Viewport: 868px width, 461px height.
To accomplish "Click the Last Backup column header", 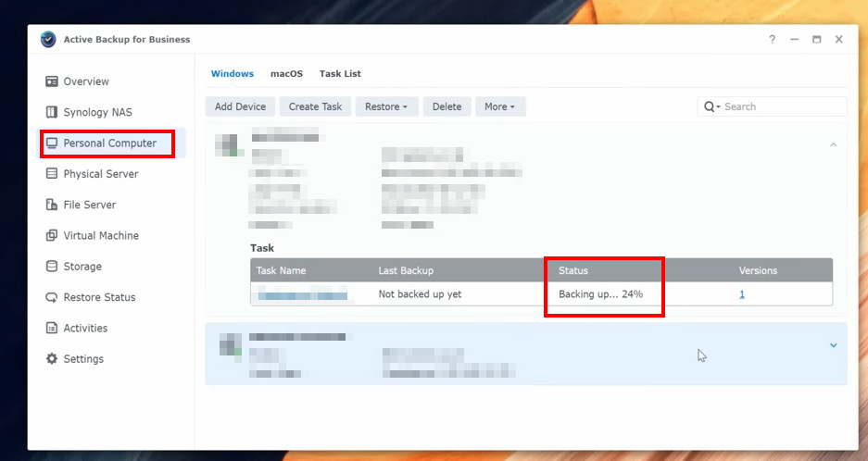I will pos(406,270).
